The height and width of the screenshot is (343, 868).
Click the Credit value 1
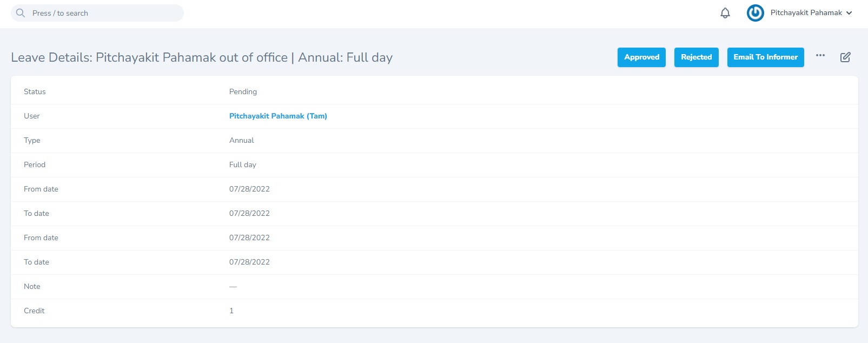[231, 311]
